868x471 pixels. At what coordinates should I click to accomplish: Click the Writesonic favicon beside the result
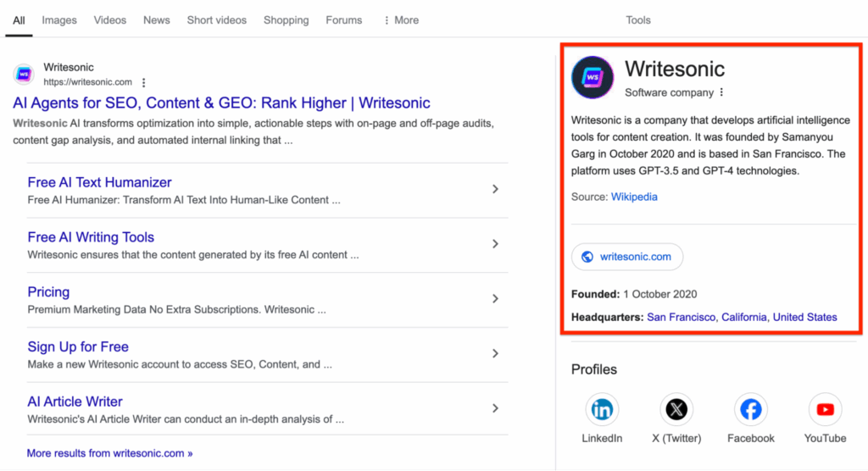pyautogui.click(x=24, y=75)
